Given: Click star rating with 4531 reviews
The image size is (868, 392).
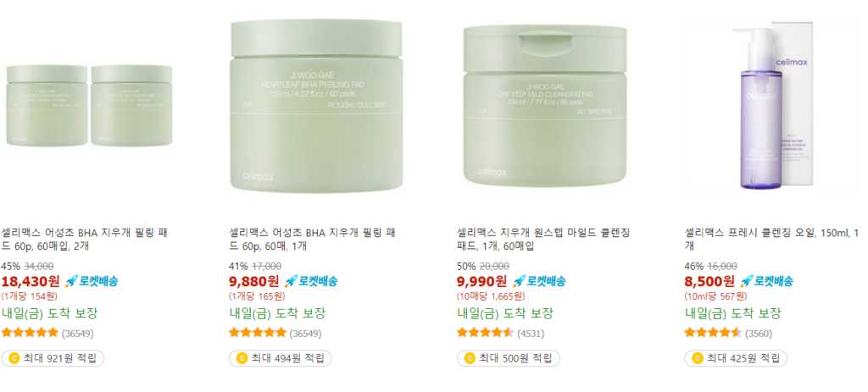Looking at the screenshot, I should click(486, 333).
